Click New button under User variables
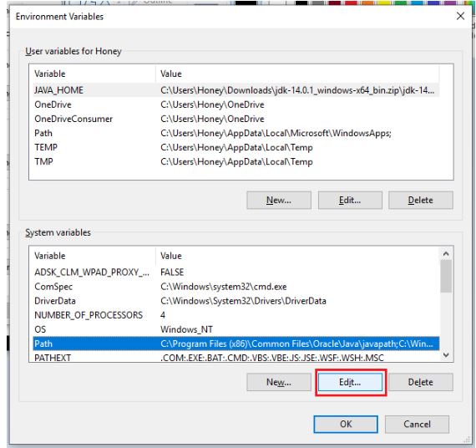 [x=279, y=200]
